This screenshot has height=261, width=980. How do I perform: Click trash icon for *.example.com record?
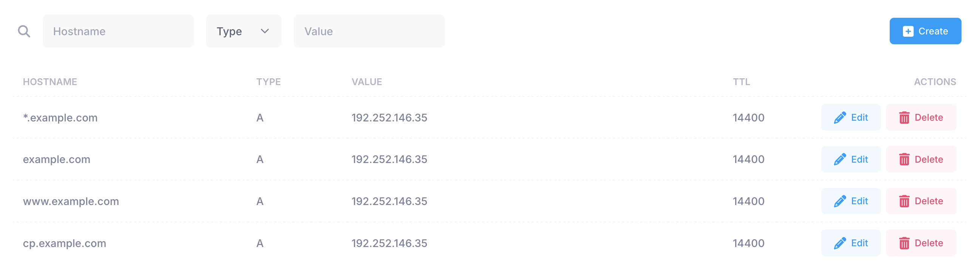[x=904, y=118]
